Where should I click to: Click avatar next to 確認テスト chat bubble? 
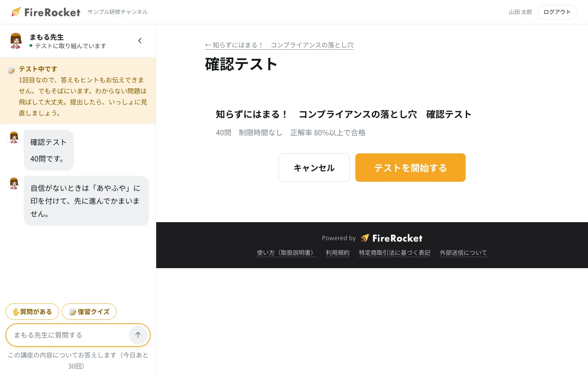click(x=14, y=138)
